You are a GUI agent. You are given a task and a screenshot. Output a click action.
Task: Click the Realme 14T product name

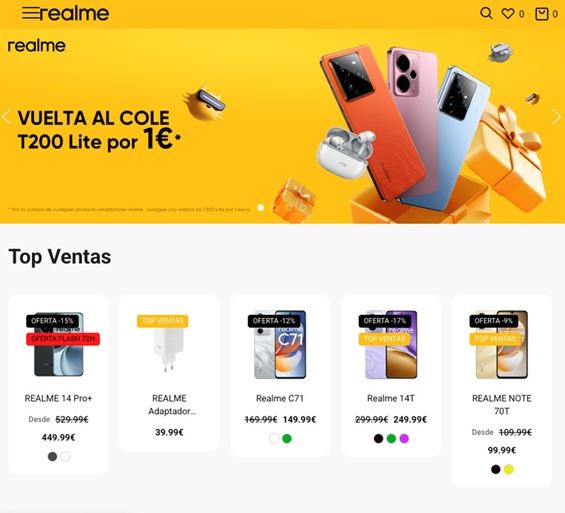pos(391,398)
